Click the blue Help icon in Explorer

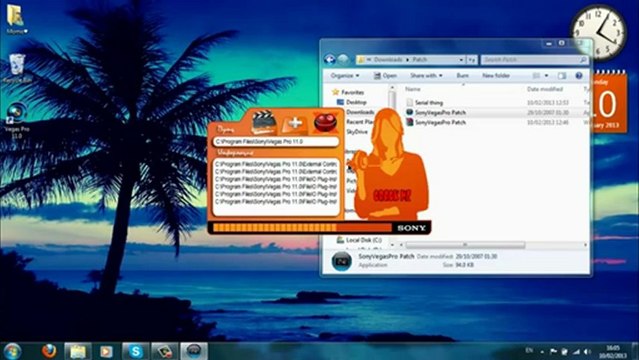pos(579,76)
